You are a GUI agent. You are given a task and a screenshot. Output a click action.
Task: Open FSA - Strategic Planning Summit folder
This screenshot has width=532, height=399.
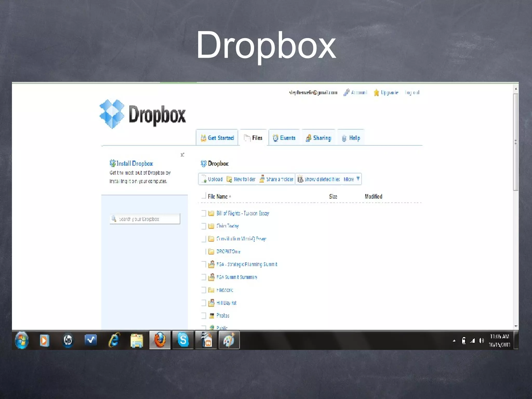point(247,264)
